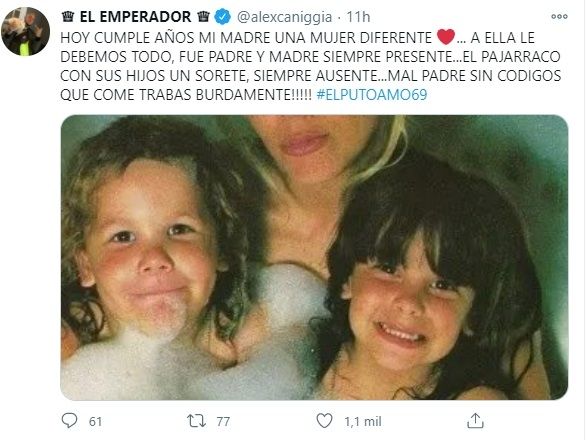This screenshot has height=440, width=586.
Task: Click the EL EMPERADOR display name
Action: coord(135,17)
